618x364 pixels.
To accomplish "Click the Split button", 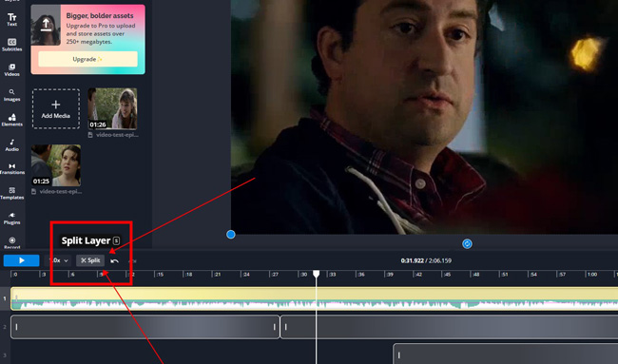I will tap(90, 260).
